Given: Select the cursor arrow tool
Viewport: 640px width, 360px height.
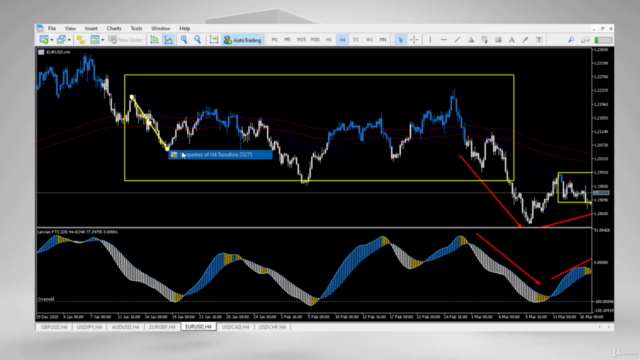Looking at the screenshot, I should pos(400,40).
